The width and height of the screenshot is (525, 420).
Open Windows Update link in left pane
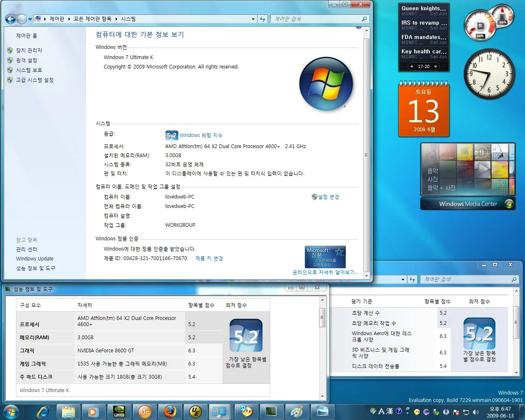click(x=35, y=259)
